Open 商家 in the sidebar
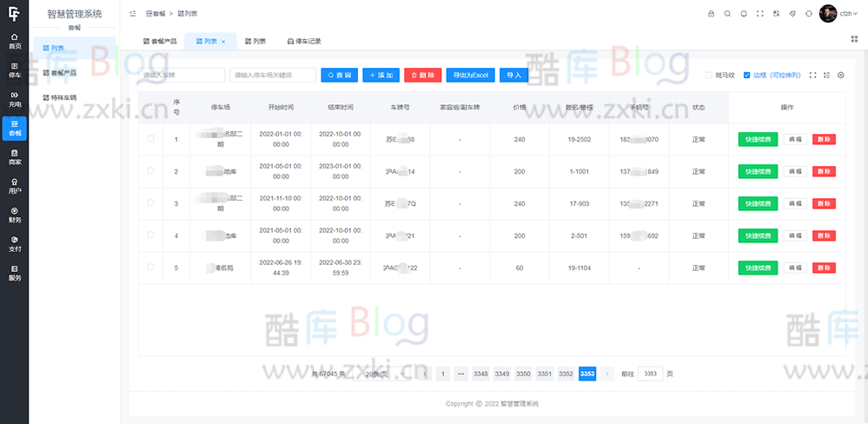The image size is (868, 424). 15,157
